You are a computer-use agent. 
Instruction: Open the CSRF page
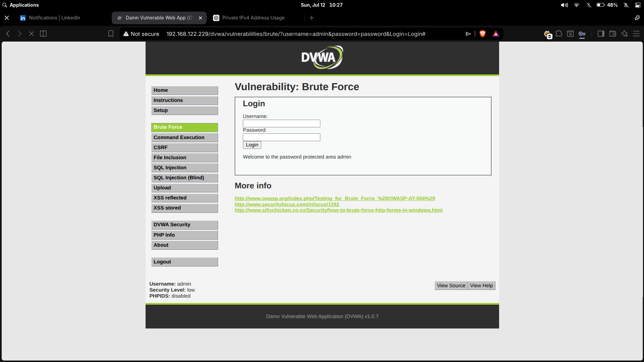tap(184, 148)
